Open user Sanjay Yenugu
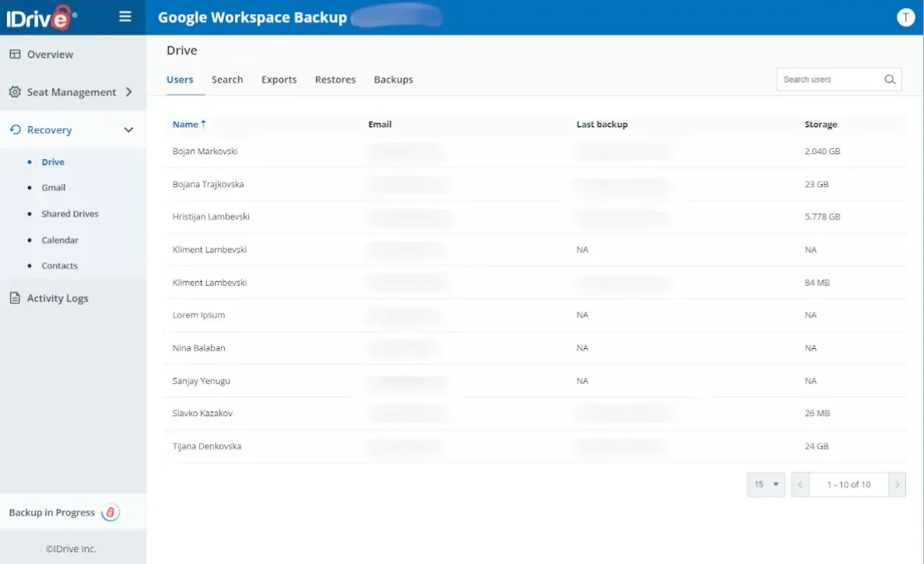924x564 pixels. (201, 380)
